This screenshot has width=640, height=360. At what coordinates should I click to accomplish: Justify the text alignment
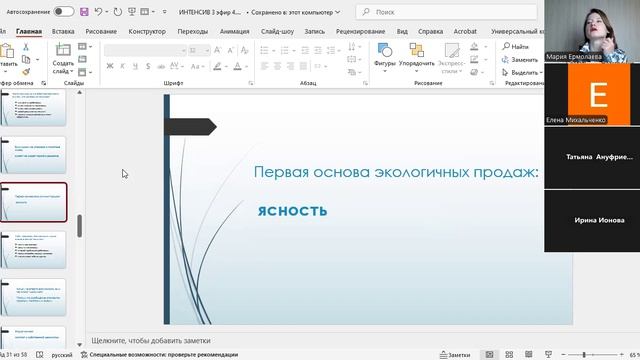(x=303, y=66)
